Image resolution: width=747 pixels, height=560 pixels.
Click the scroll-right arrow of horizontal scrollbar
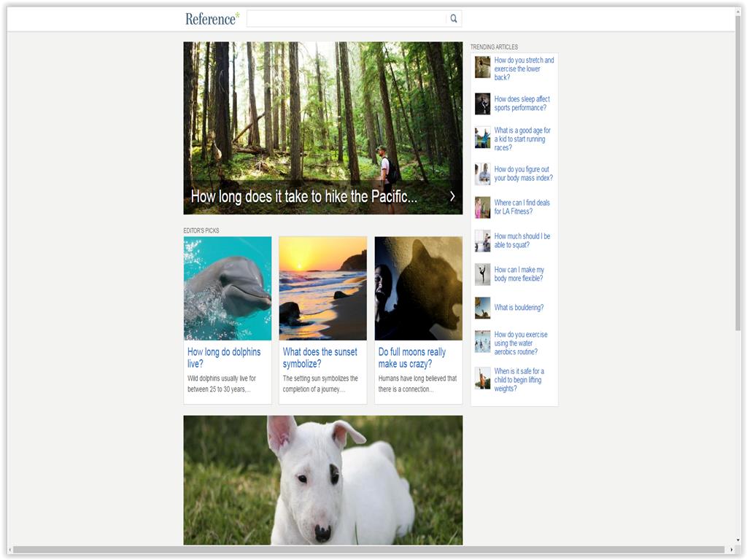(x=732, y=550)
